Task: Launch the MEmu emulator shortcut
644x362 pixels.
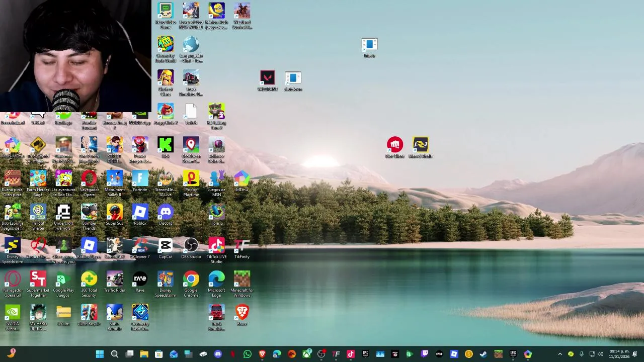Action: (x=242, y=182)
